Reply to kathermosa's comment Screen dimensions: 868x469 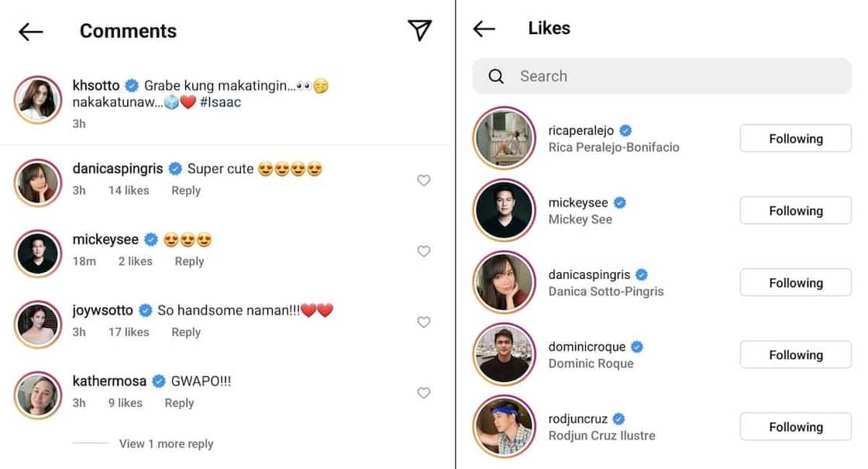[x=179, y=403]
